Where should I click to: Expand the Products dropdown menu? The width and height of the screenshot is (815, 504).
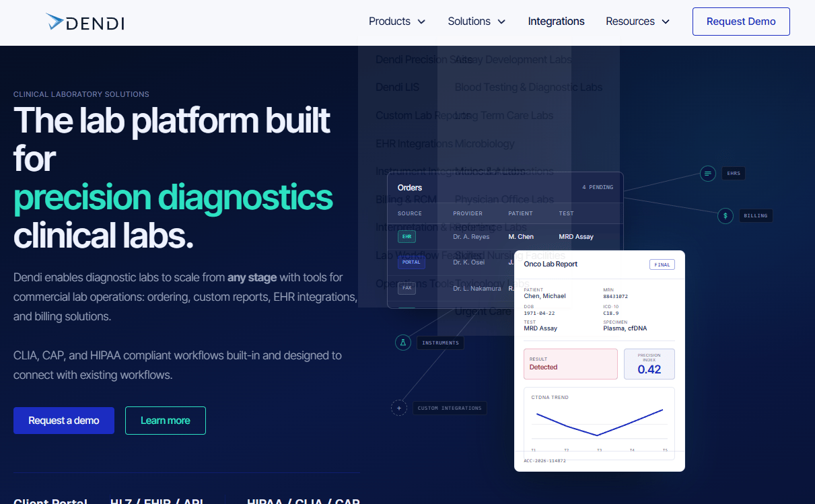pos(397,22)
